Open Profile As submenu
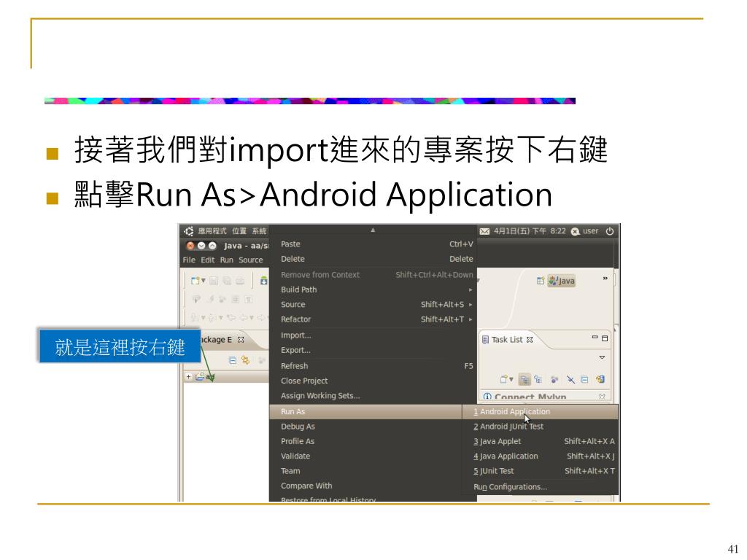This screenshot has width=747, height=560. pos(366,441)
